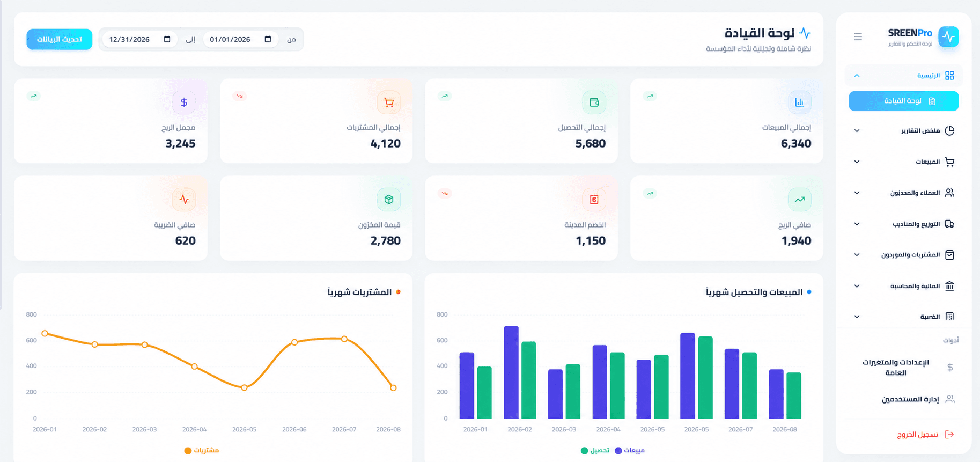
Task: Click the الضريبة calculator icon
Action: [x=949, y=317]
